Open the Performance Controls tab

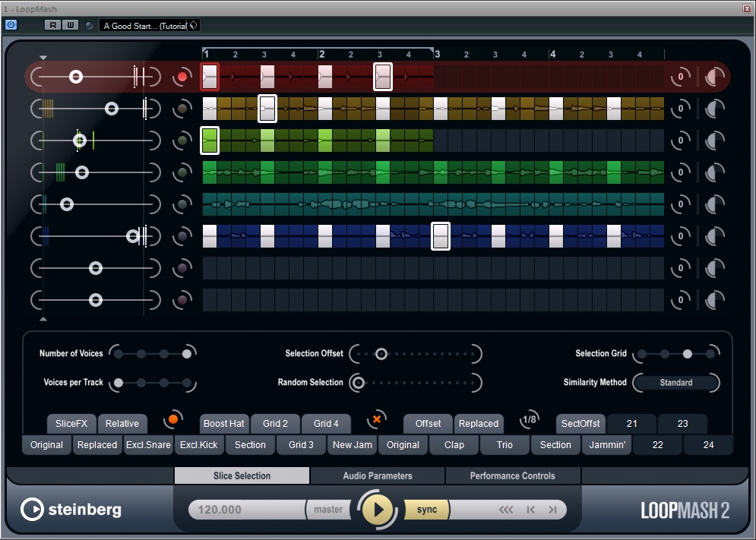(x=513, y=475)
